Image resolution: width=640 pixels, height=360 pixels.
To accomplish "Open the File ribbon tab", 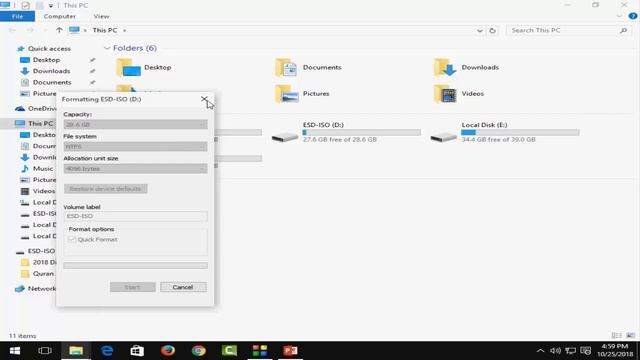I will [x=18, y=16].
